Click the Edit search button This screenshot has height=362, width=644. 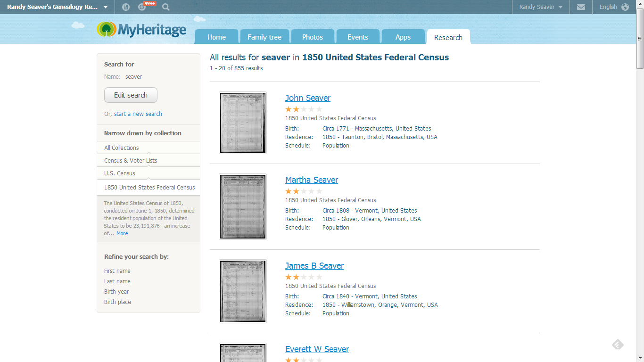(131, 95)
